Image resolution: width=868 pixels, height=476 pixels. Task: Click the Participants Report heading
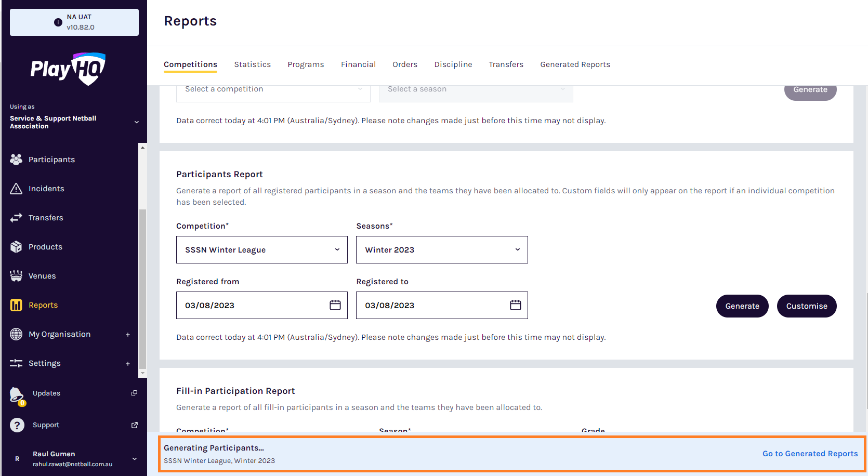pos(219,174)
